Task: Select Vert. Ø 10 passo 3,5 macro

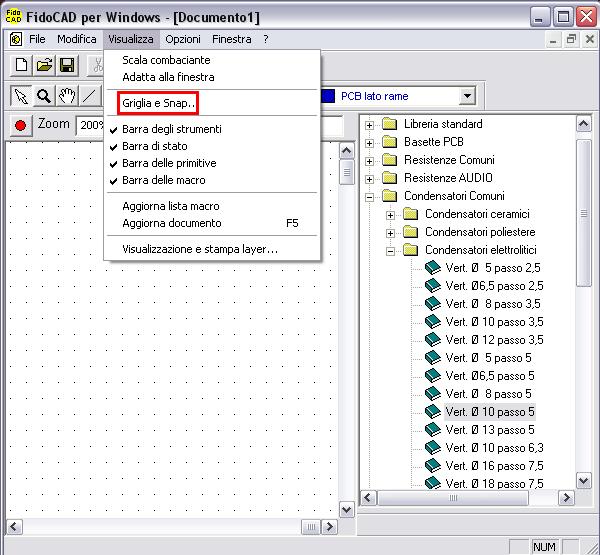Action: pos(494,322)
